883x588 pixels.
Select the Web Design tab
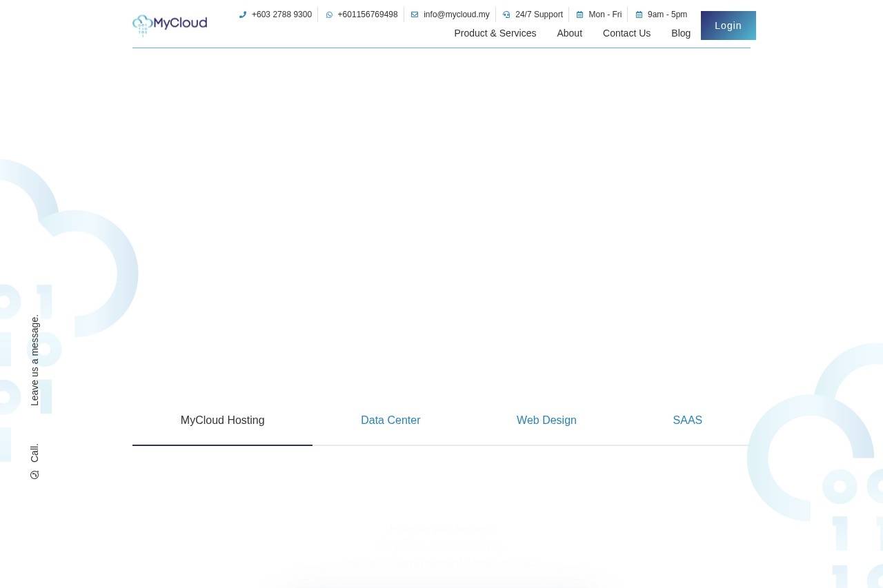click(546, 420)
